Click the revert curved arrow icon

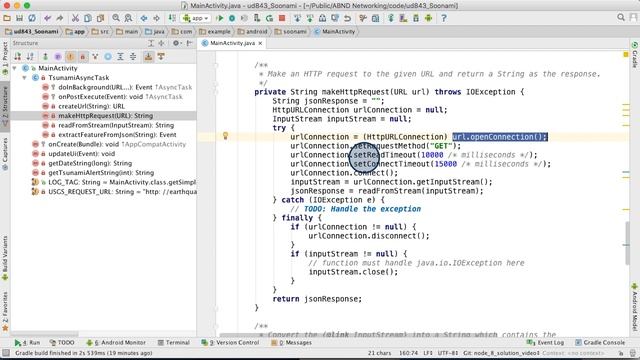pyautogui.click(x=347, y=18)
